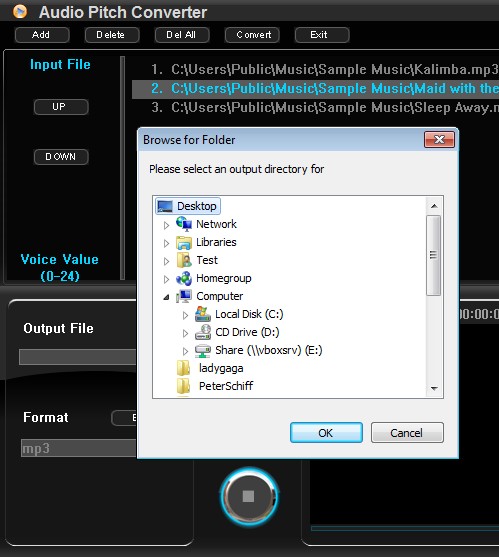Expand the Libraries tree node

[x=166, y=243]
